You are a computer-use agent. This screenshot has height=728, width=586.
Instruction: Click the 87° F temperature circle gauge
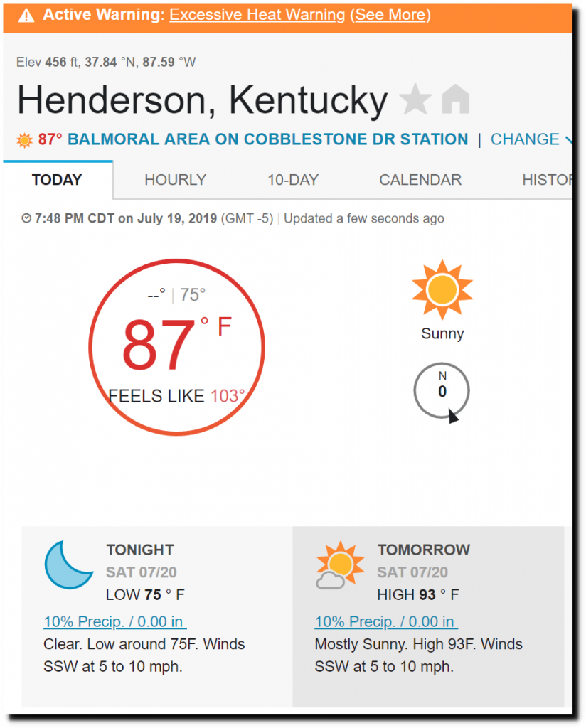pos(176,347)
